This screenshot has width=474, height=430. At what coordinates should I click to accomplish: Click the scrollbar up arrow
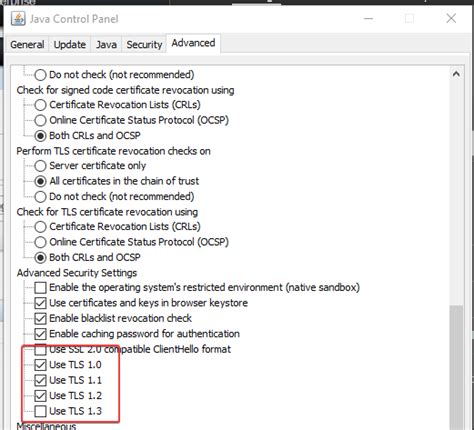coord(456,74)
